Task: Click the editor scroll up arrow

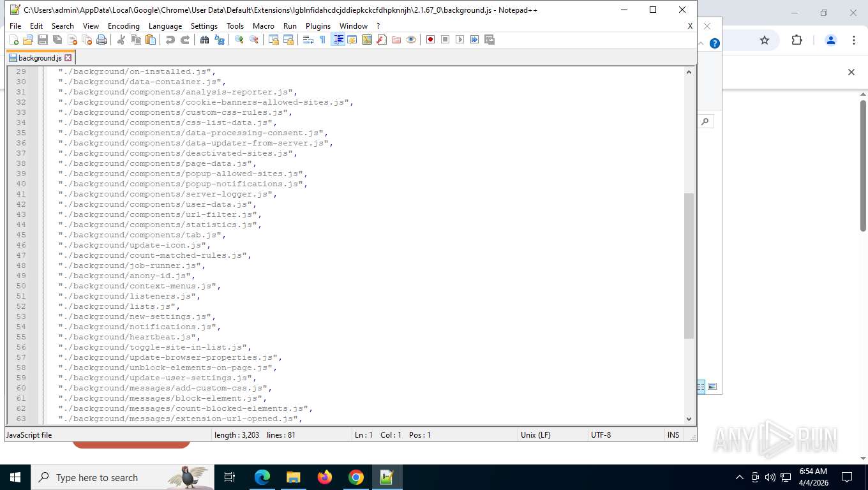Action: [x=689, y=71]
